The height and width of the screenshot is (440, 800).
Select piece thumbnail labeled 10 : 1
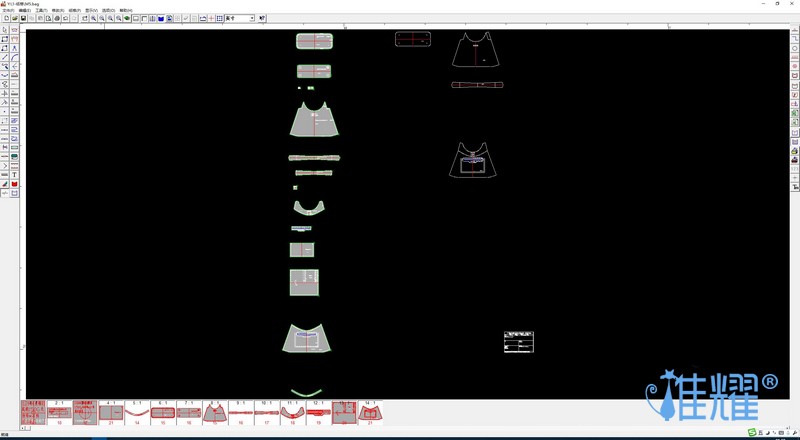[266, 412]
